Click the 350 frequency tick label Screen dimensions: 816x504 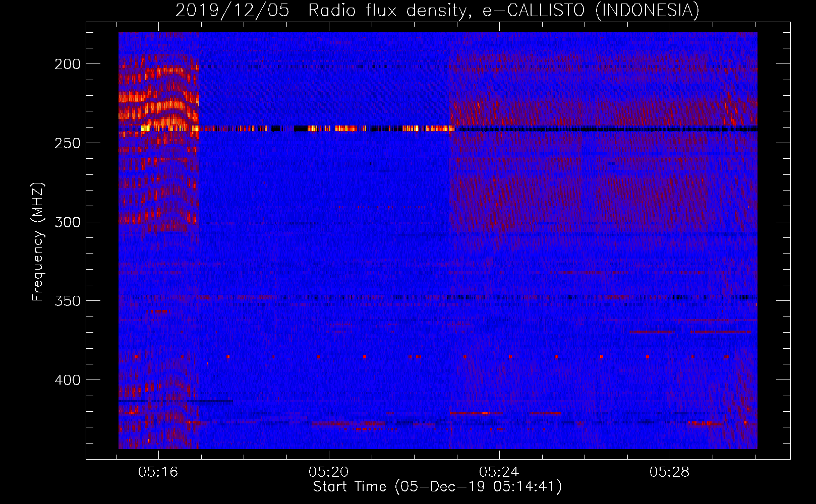(x=68, y=301)
